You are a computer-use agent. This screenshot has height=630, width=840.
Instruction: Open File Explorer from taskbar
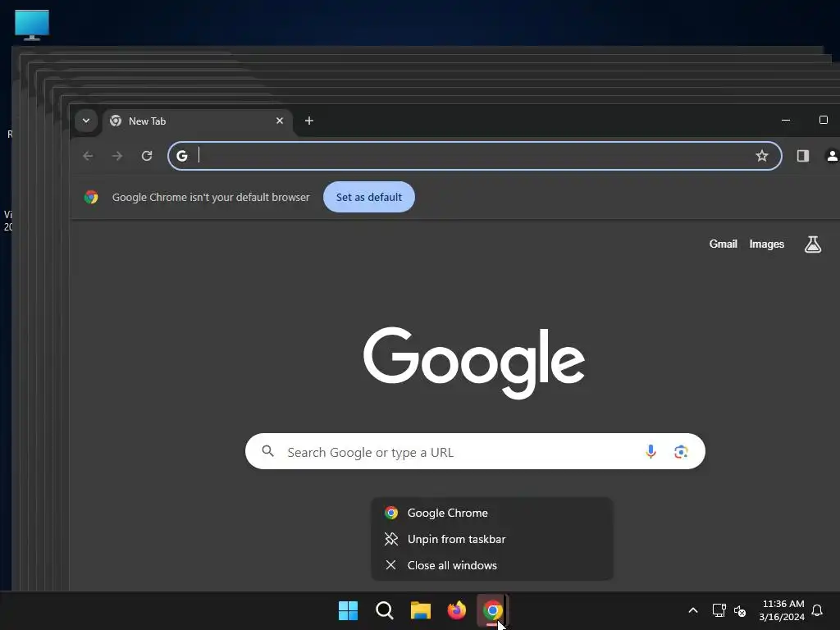(x=421, y=610)
